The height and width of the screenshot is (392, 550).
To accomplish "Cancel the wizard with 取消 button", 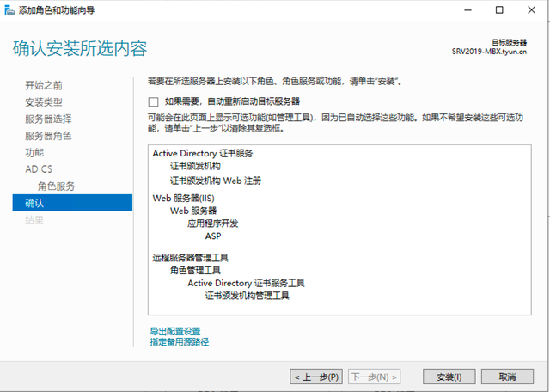I will pyautogui.click(x=507, y=377).
